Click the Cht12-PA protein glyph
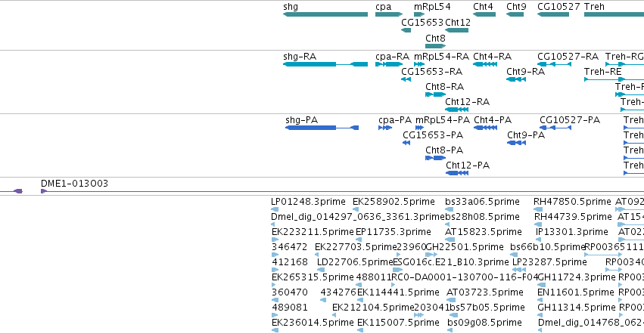This screenshot has height=334, width=644. click(457, 173)
